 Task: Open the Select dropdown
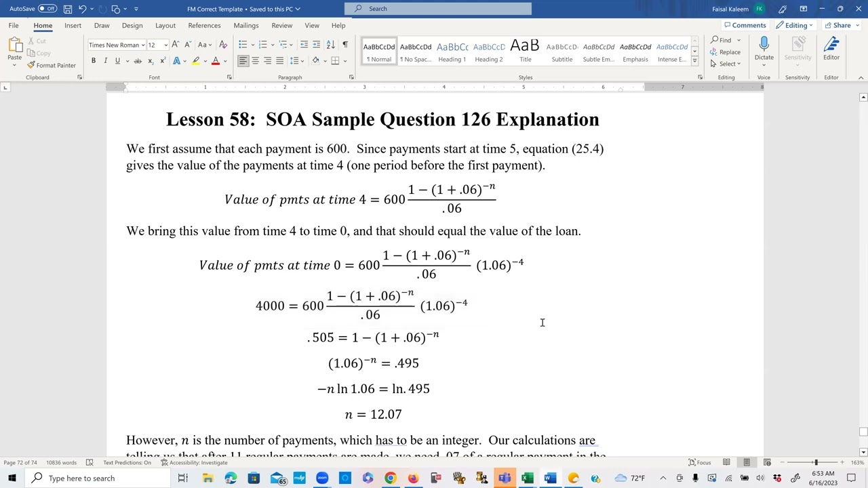pyautogui.click(x=726, y=64)
